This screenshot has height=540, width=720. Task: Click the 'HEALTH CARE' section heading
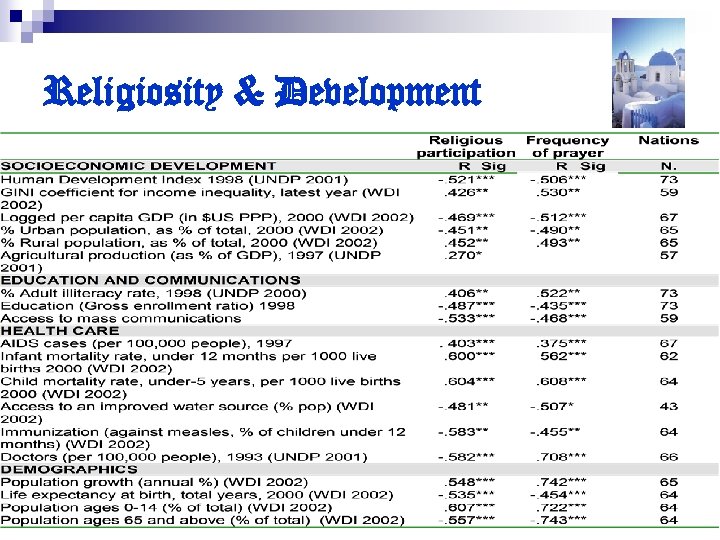coord(60,331)
